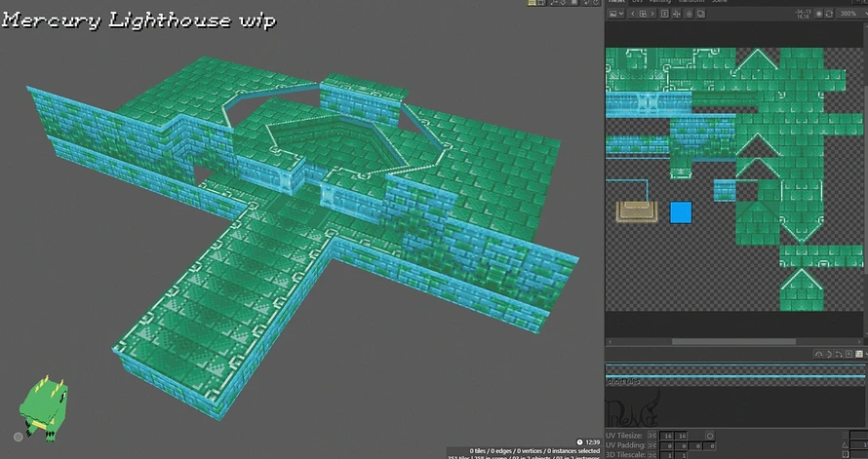Pick the solid blue tile in tileset

(x=681, y=212)
